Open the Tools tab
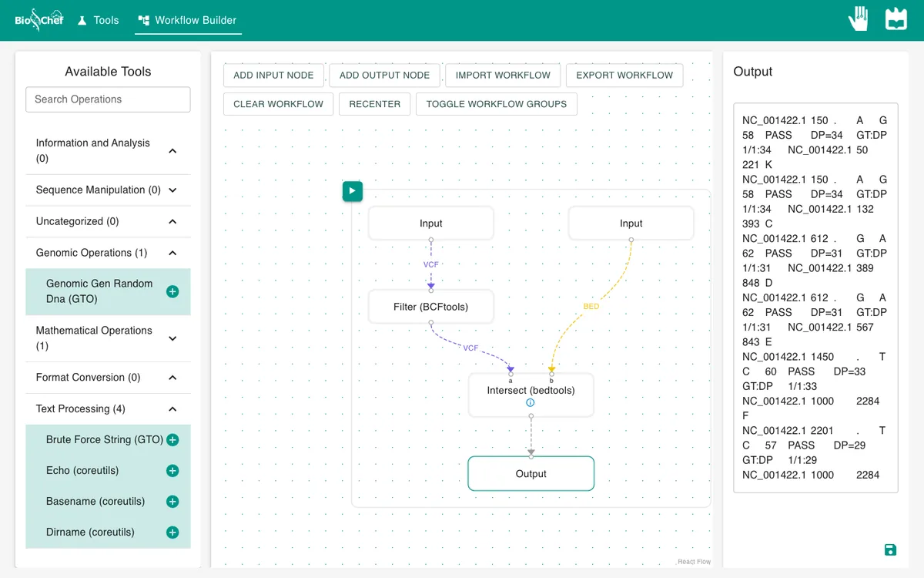 click(98, 20)
